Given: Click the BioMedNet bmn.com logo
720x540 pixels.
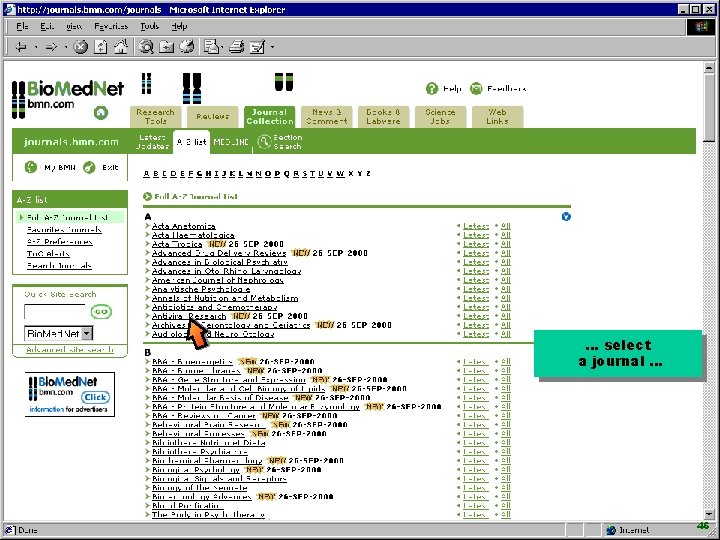Looking at the screenshot, I should (x=68, y=99).
